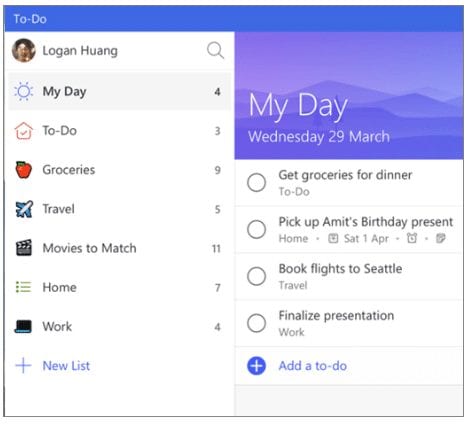The height and width of the screenshot is (424, 470).
Task: Click the Travel airplane icon
Action: (x=24, y=209)
